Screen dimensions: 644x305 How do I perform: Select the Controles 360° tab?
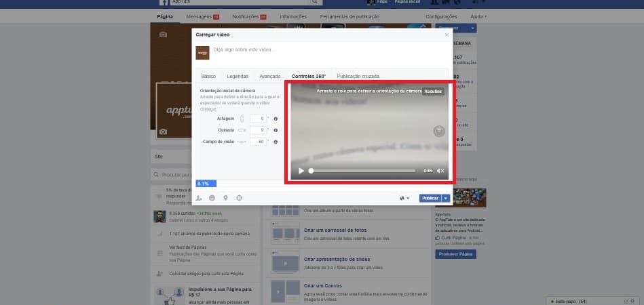309,76
